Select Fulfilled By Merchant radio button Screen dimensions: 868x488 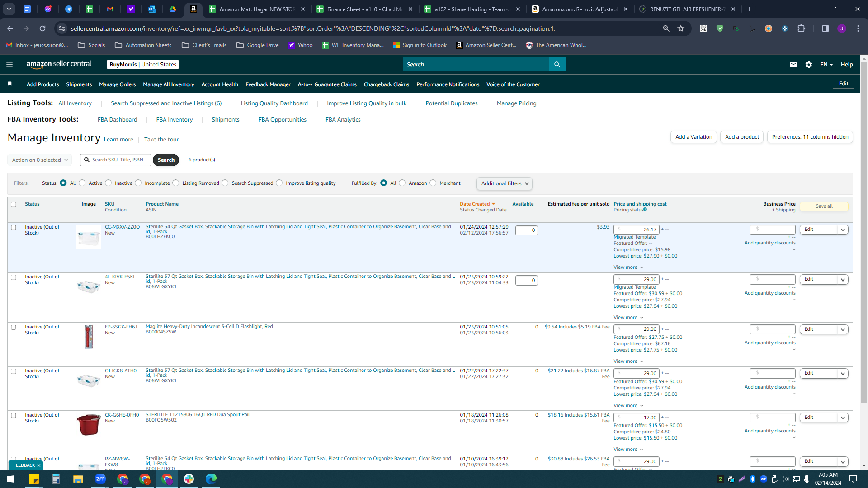coord(433,183)
